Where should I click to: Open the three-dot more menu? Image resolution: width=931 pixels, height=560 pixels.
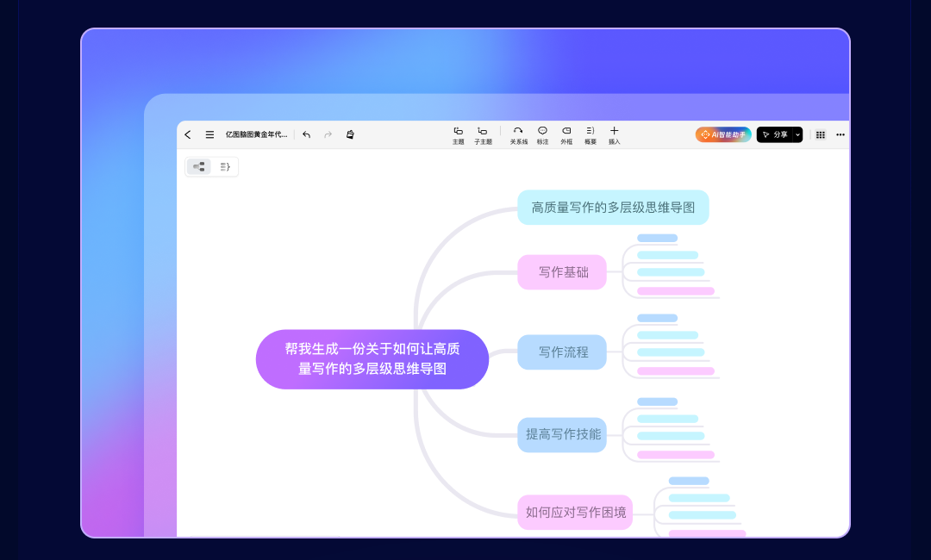pos(840,134)
